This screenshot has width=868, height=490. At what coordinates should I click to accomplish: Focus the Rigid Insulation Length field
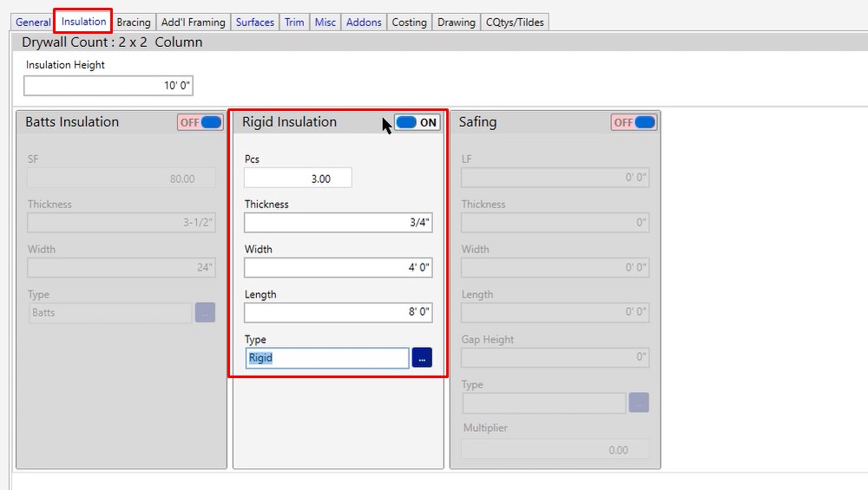(x=338, y=312)
